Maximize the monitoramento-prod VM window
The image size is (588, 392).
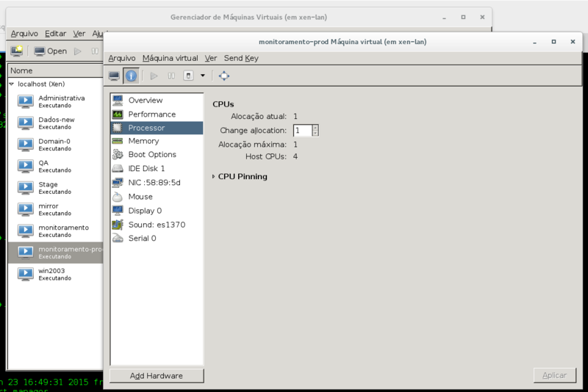click(x=553, y=42)
